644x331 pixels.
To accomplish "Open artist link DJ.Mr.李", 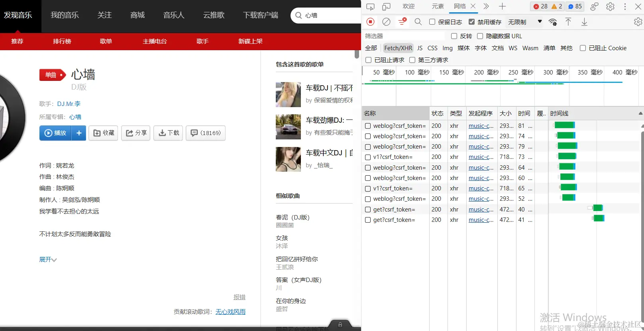I will (x=69, y=104).
